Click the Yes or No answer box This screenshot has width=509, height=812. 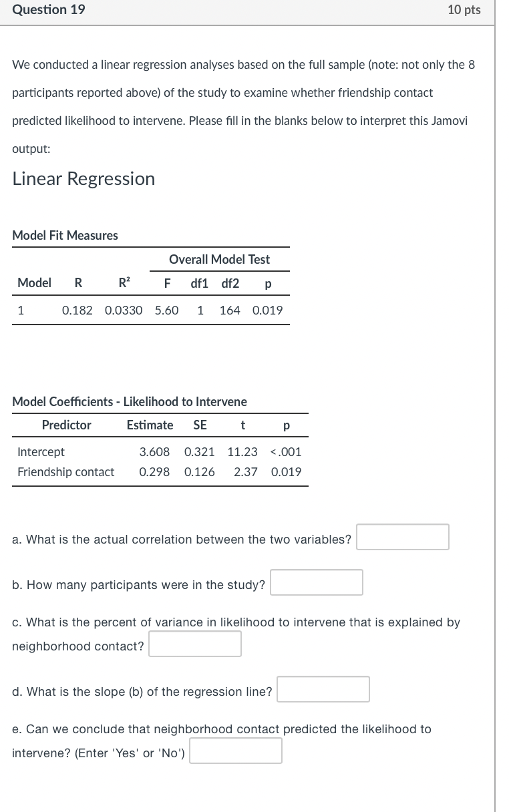point(235,750)
